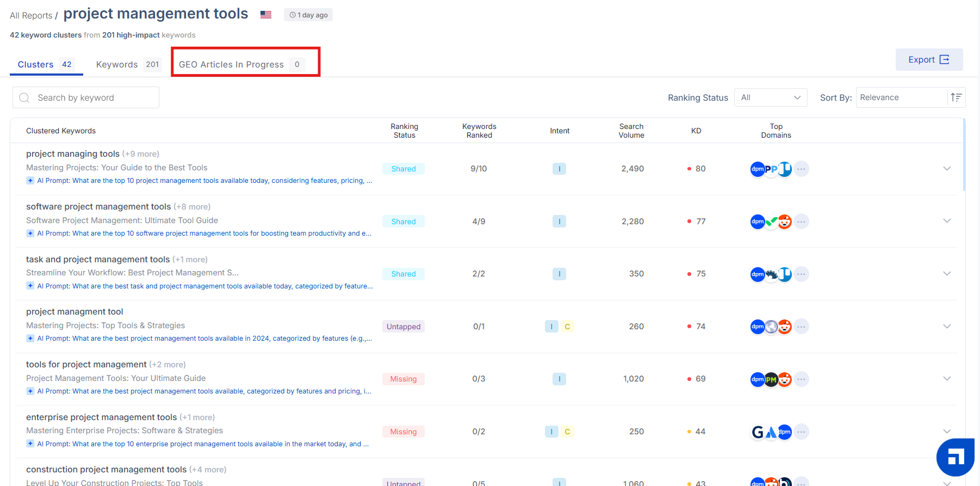Screen dimensions: 980x486
Task: Click the AI Prompt plus icon for project managing tools
Action: pos(30,181)
